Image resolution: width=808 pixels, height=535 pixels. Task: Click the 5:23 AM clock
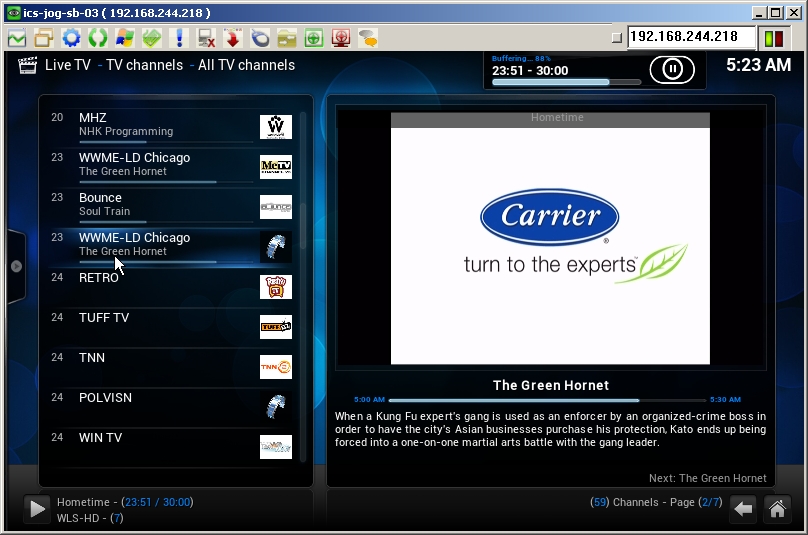(759, 65)
